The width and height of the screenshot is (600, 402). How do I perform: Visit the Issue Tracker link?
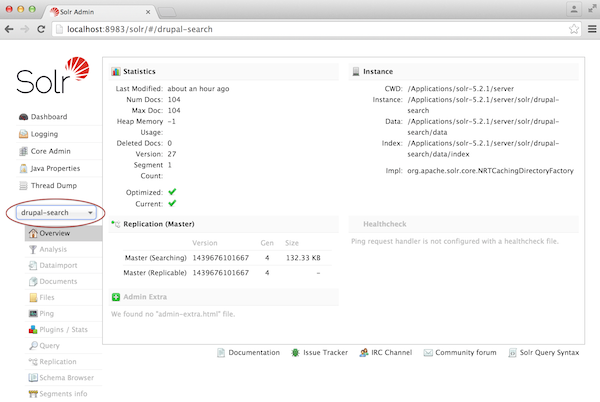(326, 353)
